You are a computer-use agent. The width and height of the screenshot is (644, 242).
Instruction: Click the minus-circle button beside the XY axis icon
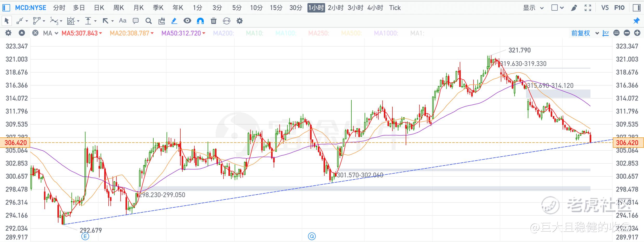point(616,33)
